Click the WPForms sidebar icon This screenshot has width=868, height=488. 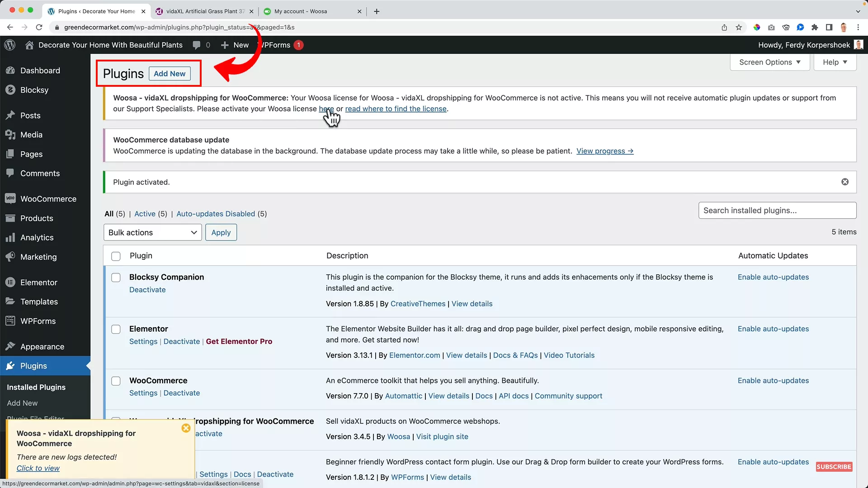10,321
